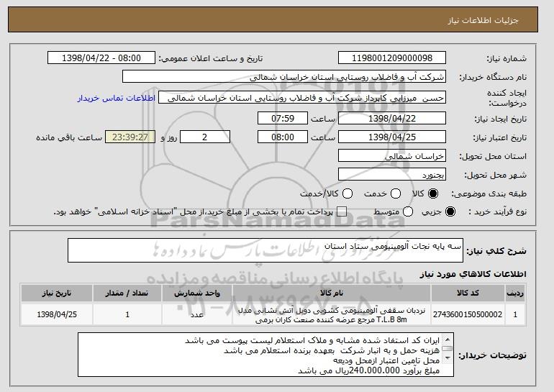Click the ردیف column header
The image size is (554, 392).
click(515, 293)
